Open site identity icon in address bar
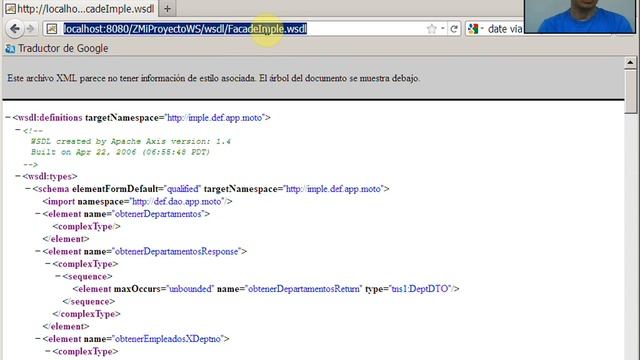Viewport: 640px width, 360px height. click(x=52, y=29)
